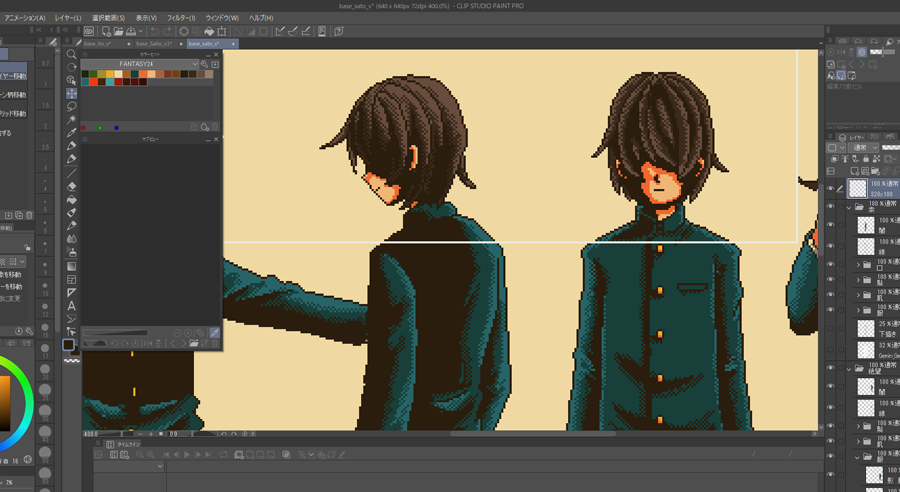Open the layer blending mode dropdown

point(862,148)
